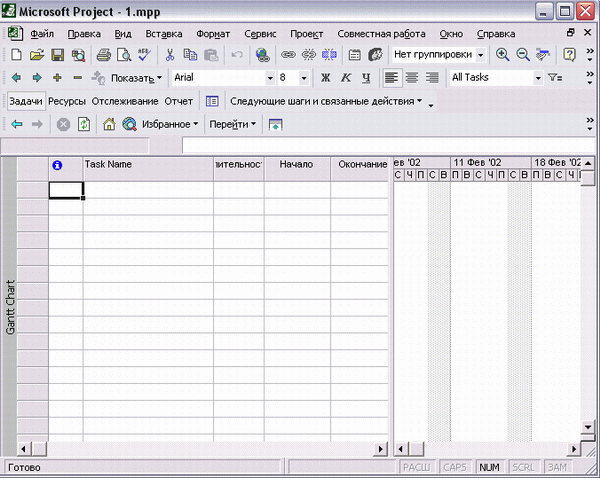The image size is (600, 478).
Task: Open Print Preview icon
Action: (x=124, y=55)
